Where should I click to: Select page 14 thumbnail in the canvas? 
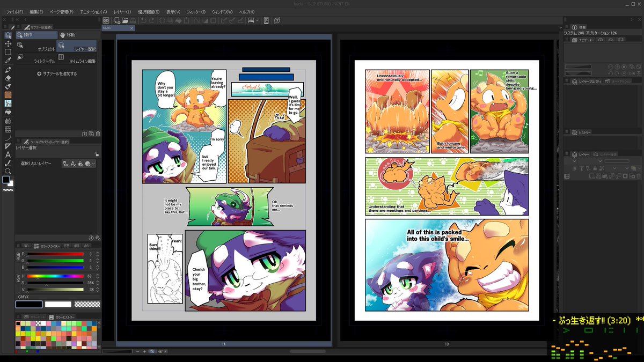pyautogui.click(x=224, y=190)
